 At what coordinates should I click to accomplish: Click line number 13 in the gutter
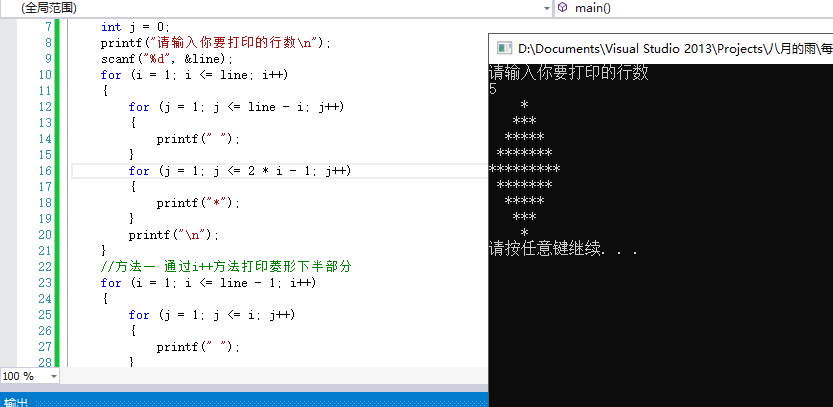(45, 123)
